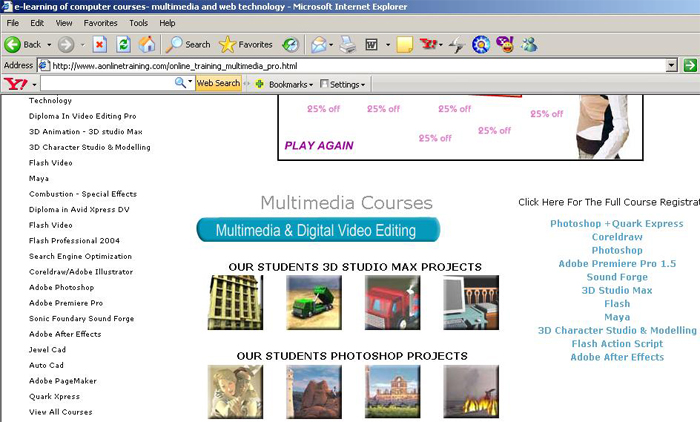Expand the Mail button dropdown arrow
Viewport: 700px width, 422px height.
click(331, 45)
